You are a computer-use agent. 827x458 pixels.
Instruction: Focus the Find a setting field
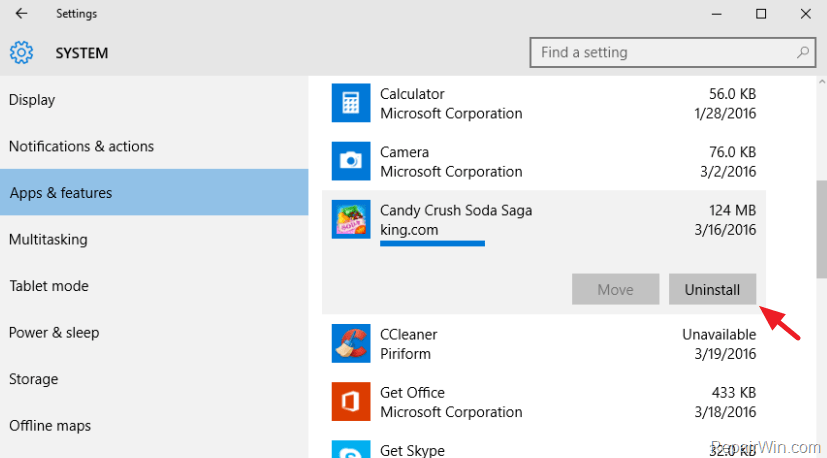click(x=673, y=52)
